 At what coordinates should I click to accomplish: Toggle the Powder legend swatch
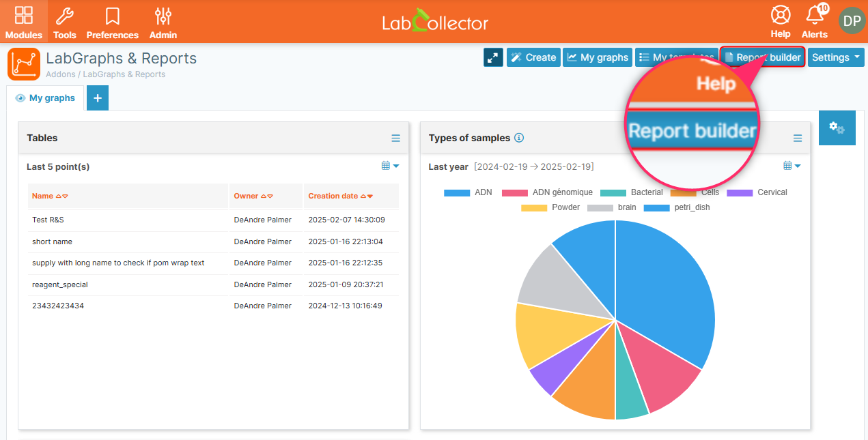pyautogui.click(x=534, y=207)
